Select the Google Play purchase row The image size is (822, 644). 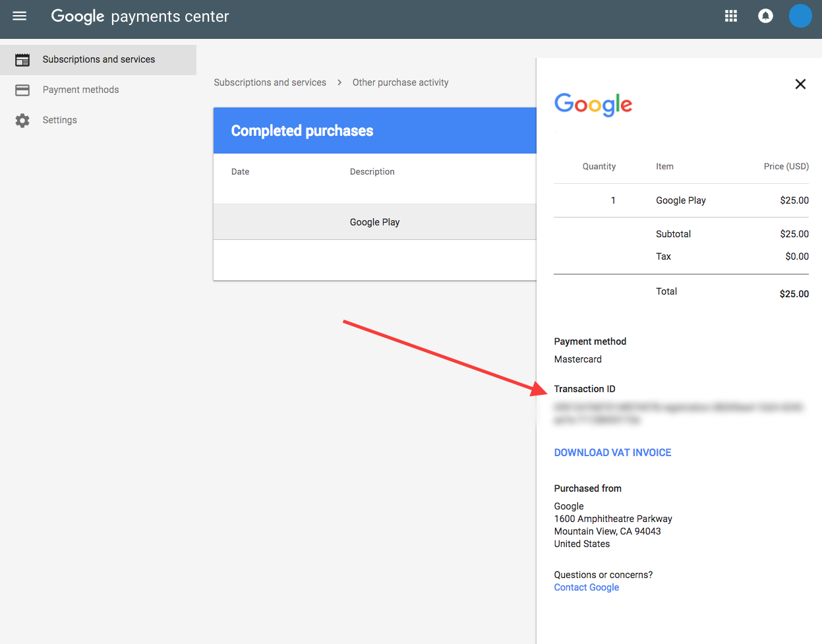(x=375, y=222)
